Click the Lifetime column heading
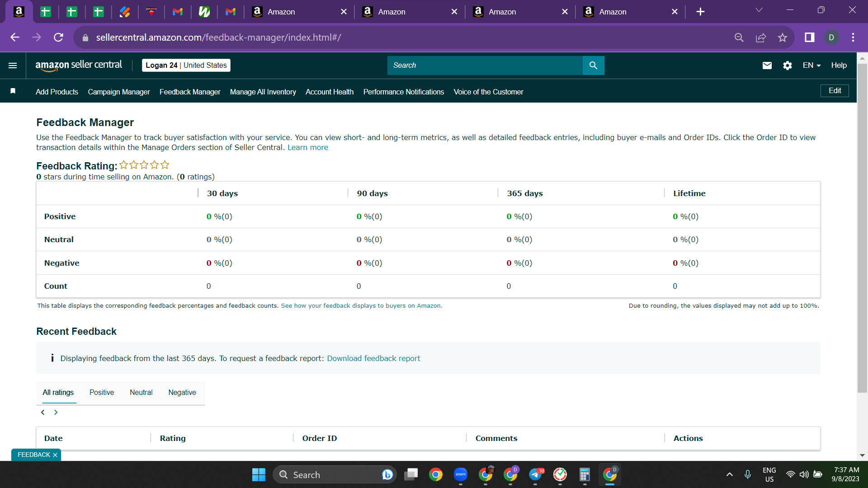Viewport: 868px width, 488px height. [x=689, y=193]
